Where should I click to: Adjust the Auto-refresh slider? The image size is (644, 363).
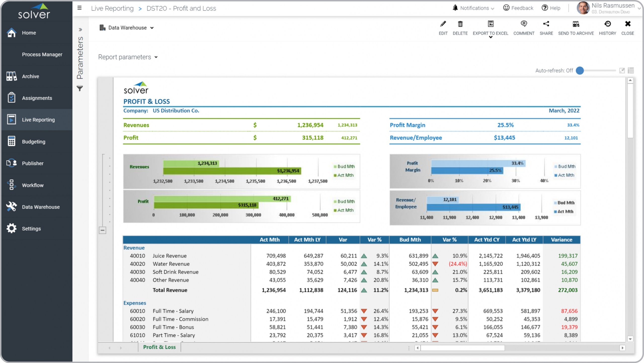click(580, 71)
